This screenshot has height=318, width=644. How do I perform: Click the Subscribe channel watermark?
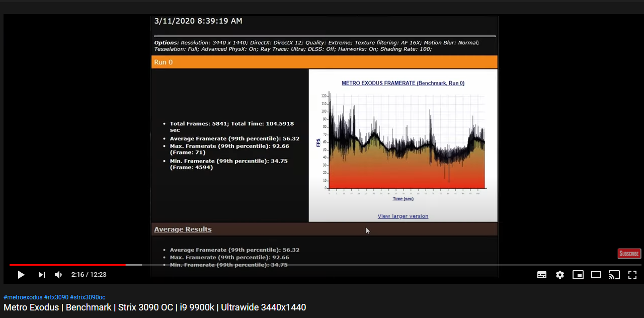coord(629,254)
